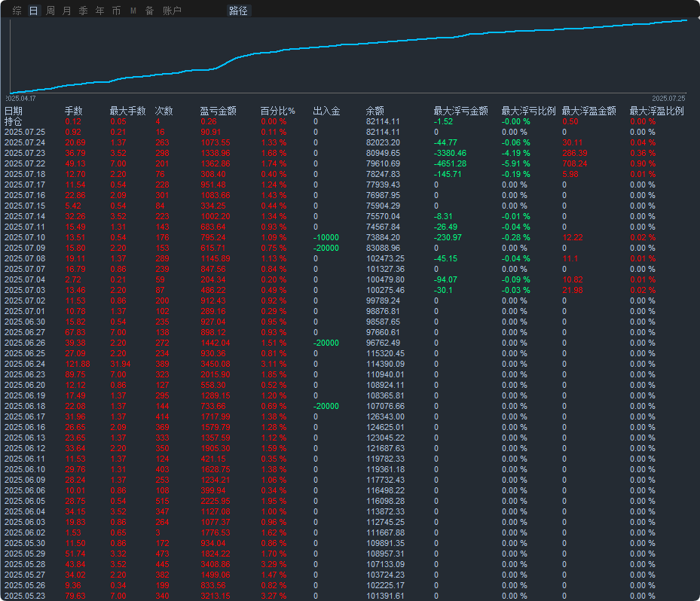Open the 周 weekly tab
Image resolution: width=700 pixels, height=601 pixels.
50,11
